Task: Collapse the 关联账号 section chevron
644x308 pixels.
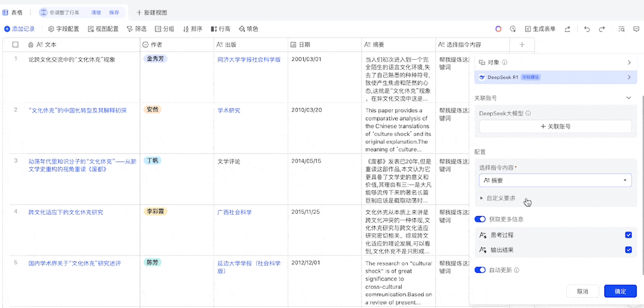Action: (x=628, y=98)
